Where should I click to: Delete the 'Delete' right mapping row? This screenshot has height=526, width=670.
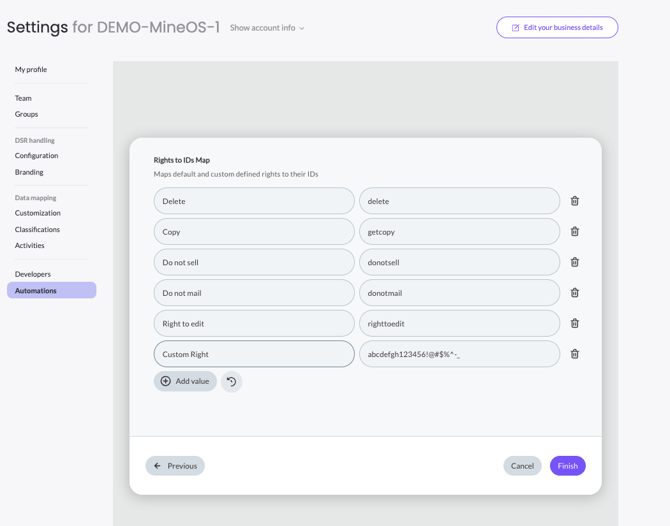[x=574, y=201]
